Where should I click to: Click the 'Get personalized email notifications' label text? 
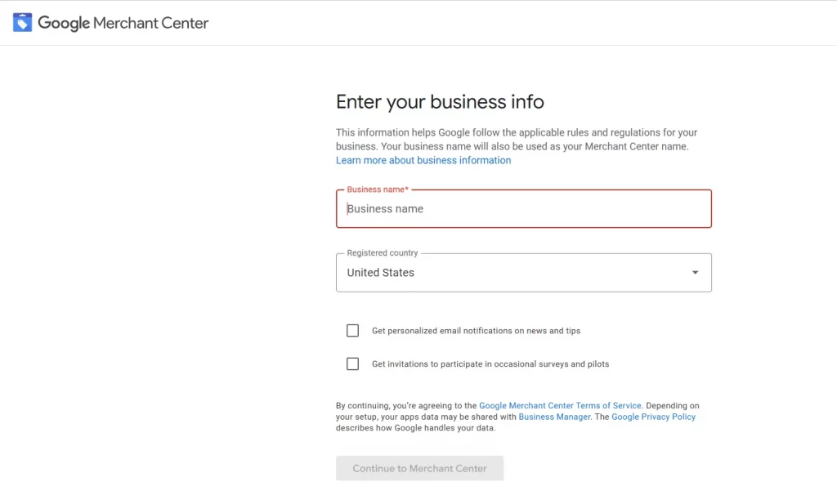coord(477,331)
